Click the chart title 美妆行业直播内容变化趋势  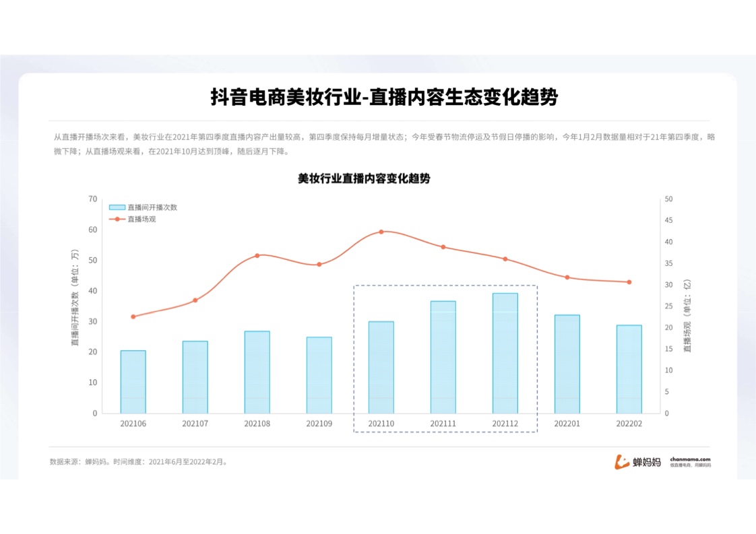click(x=364, y=179)
